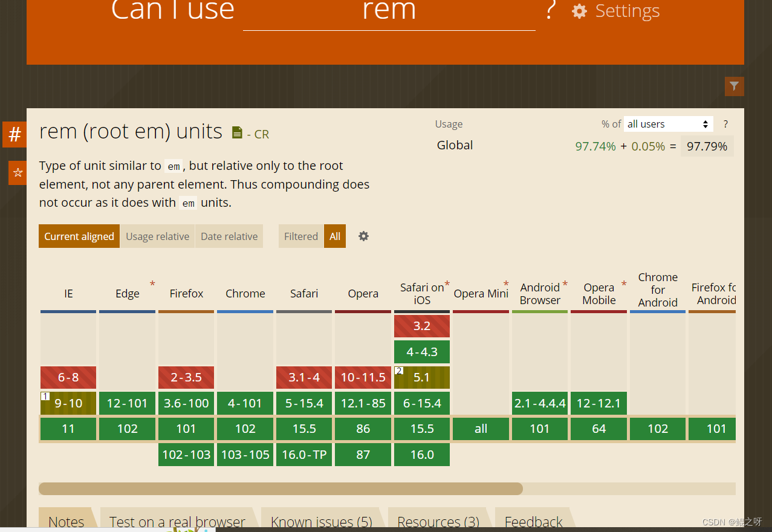Open the table options gear icon
772x532 pixels.
pos(363,236)
